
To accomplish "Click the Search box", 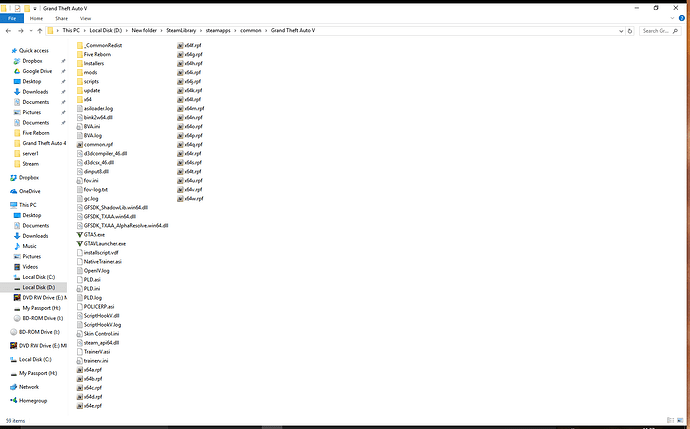I will tap(660, 31).
